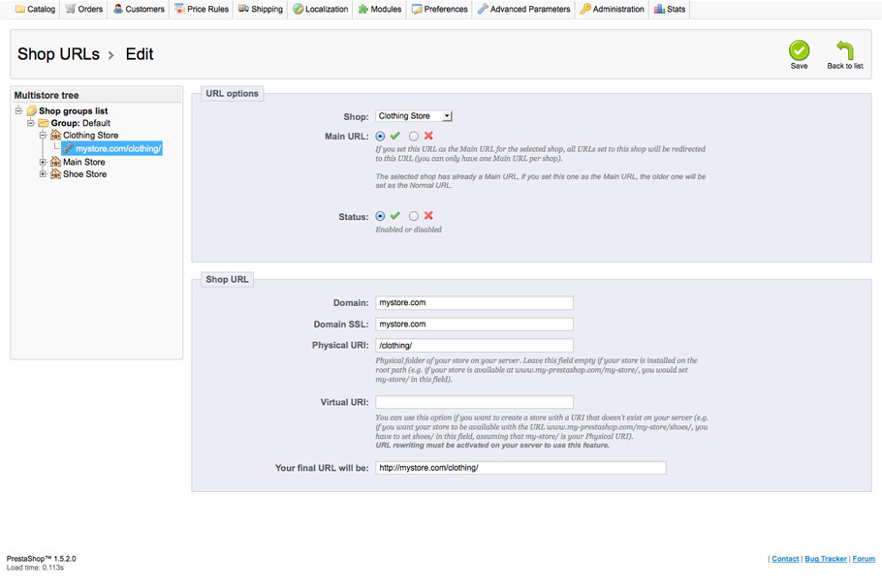Click the Shipping truck icon in top menu
882x588 pixels.
[244, 10]
